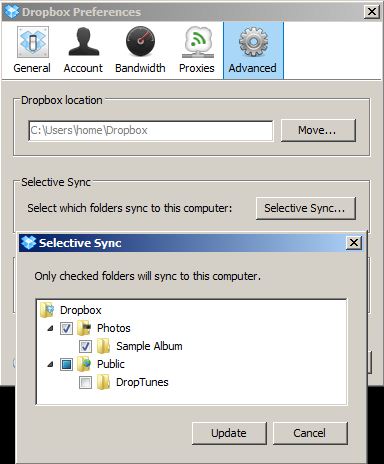Screen dimensions: 384x464
Task: Click the Update button
Action: (229, 433)
